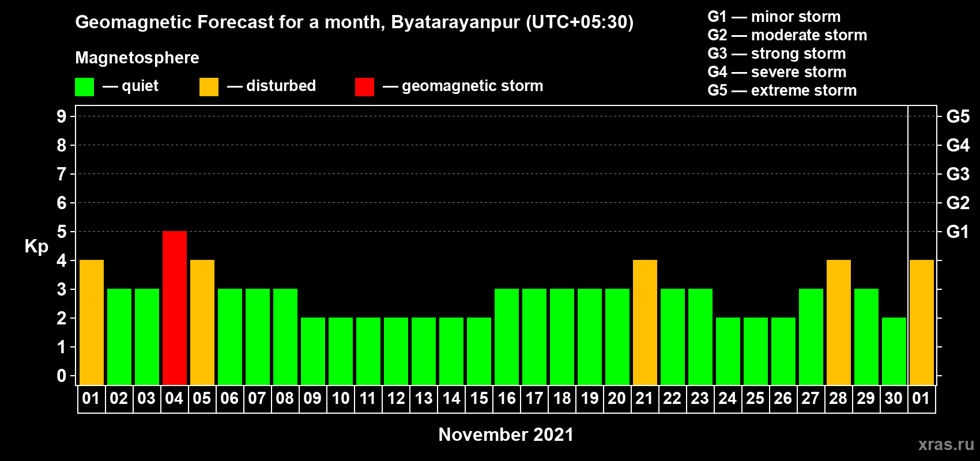Select the green bar for day 12
The image size is (980, 461).
[x=396, y=352]
